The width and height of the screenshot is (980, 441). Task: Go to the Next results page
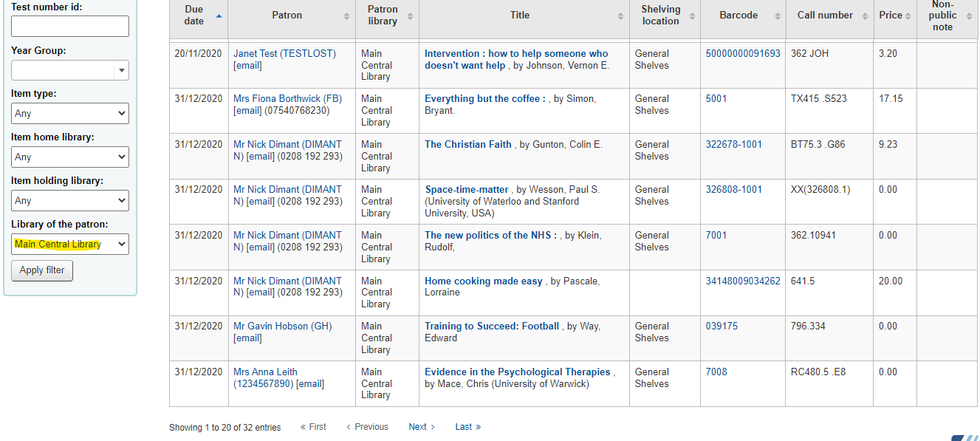[422, 427]
